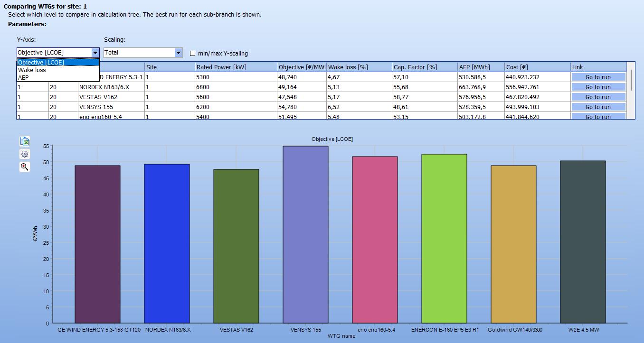
Task: Sort by Cost [€] column header
Action: tap(538, 67)
